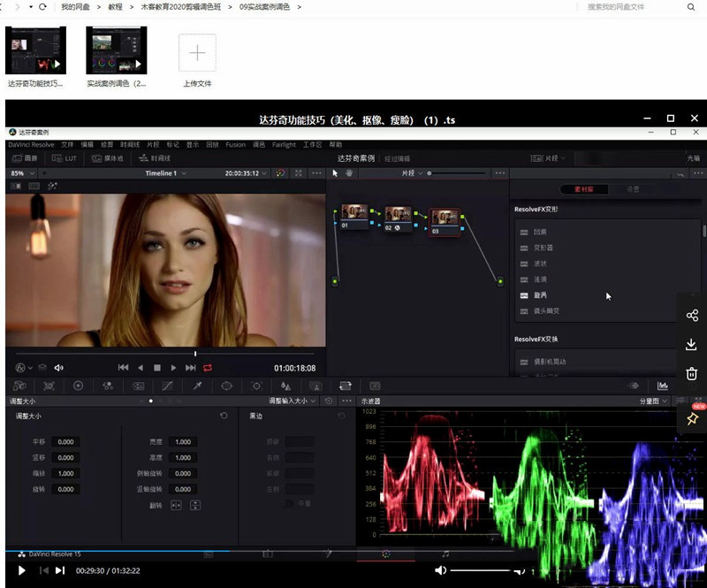Open 我的网盘 breadcrumb link
The width and height of the screenshot is (707, 588).
(75, 7)
